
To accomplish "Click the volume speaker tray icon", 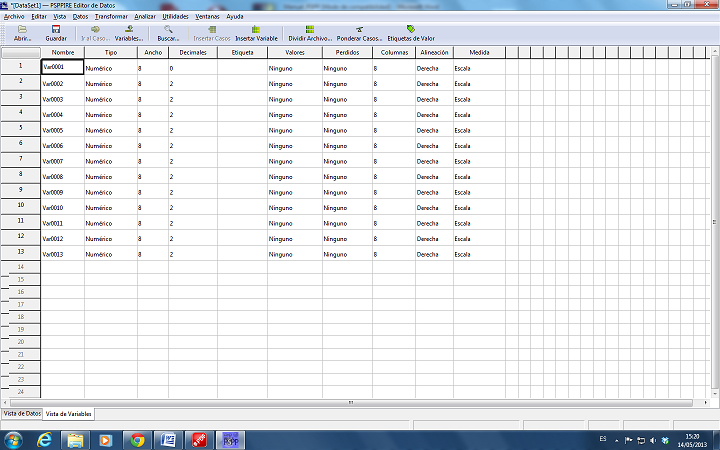I will click(653, 440).
